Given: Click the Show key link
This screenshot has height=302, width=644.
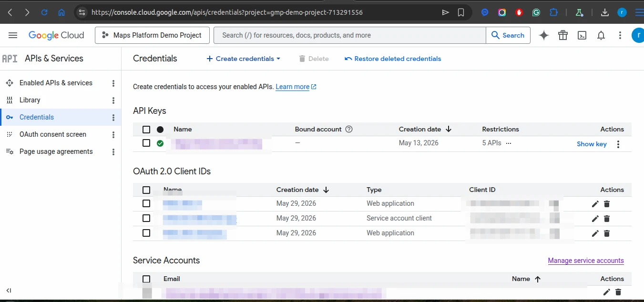Looking at the screenshot, I should [x=592, y=144].
